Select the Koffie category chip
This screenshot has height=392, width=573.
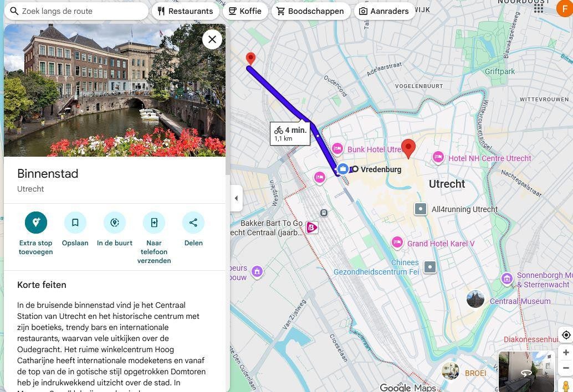coord(245,11)
